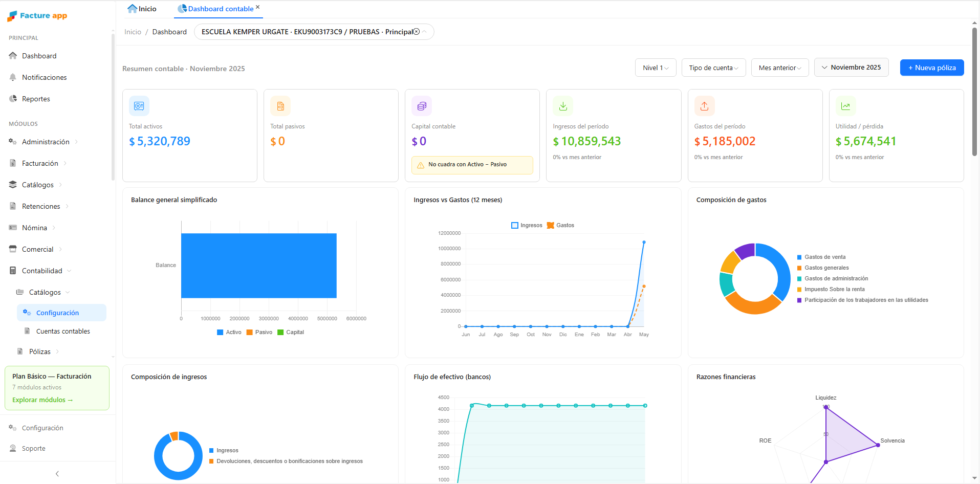Click the Cuentas contables file icon
980x484 pixels.
[x=27, y=331]
